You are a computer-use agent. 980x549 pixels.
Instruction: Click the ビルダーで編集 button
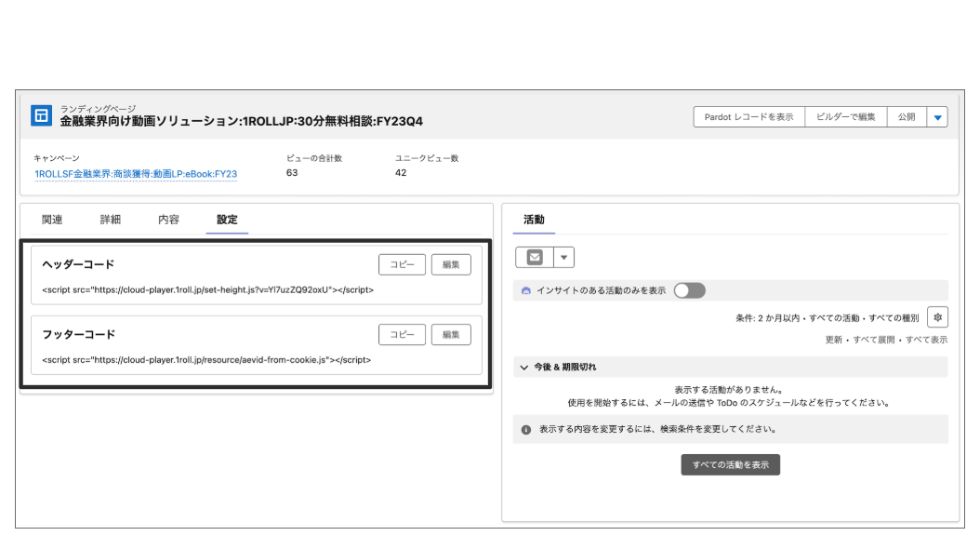click(x=845, y=117)
